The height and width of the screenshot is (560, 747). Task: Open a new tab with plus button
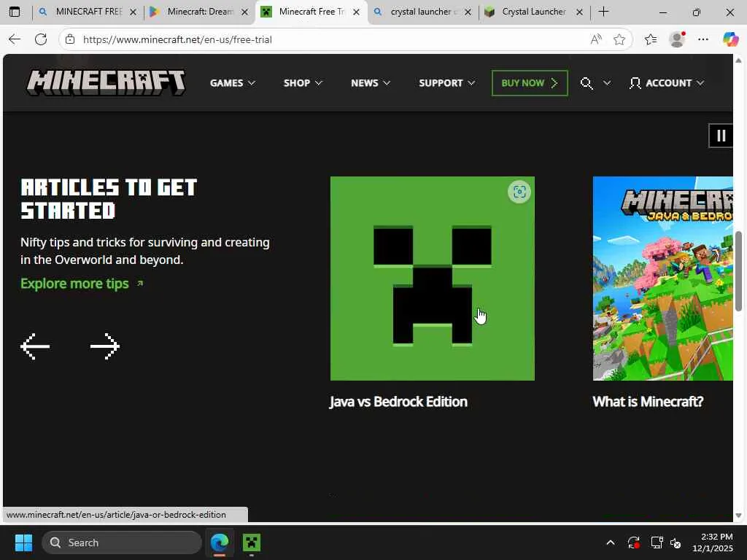tap(603, 12)
